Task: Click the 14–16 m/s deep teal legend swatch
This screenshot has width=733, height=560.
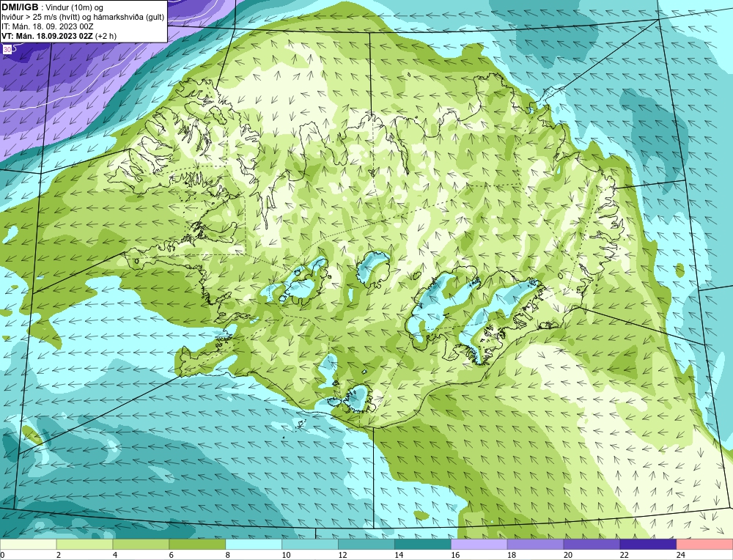Action: [423, 545]
